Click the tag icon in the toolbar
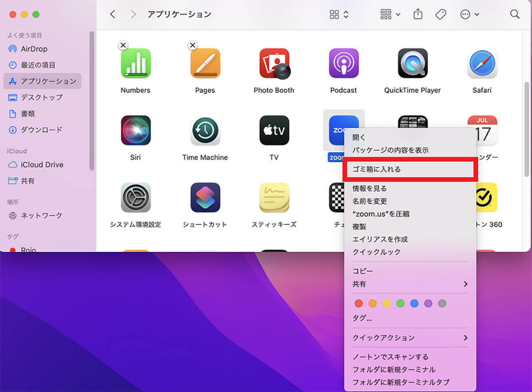Screen dimensions: 532x392 coord(441,14)
